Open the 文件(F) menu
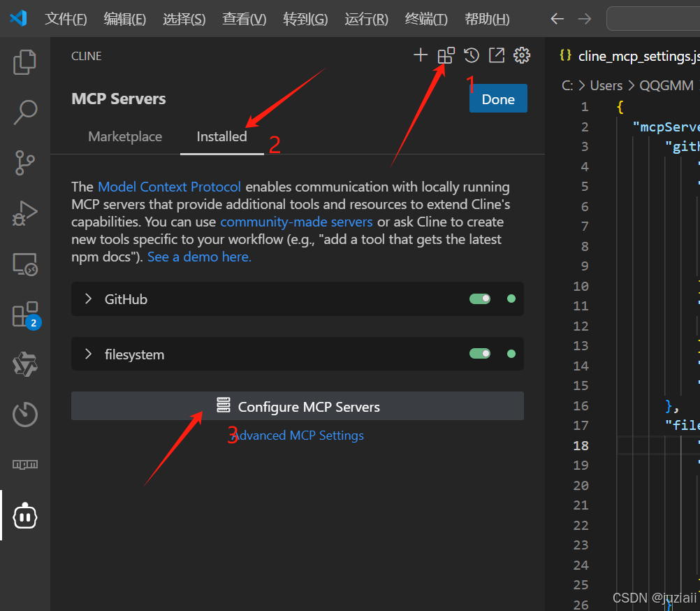The image size is (700, 611). click(66, 19)
